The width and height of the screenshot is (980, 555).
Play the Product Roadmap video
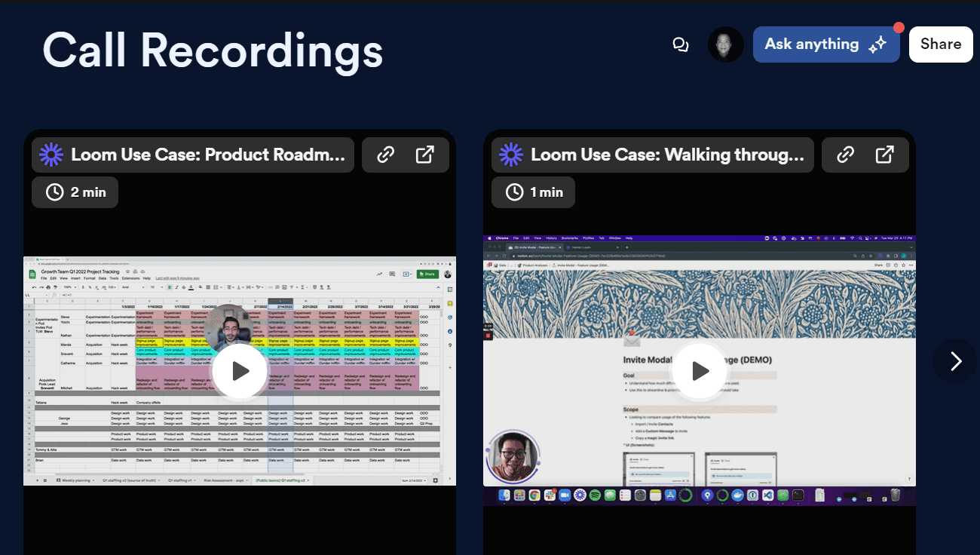(240, 371)
